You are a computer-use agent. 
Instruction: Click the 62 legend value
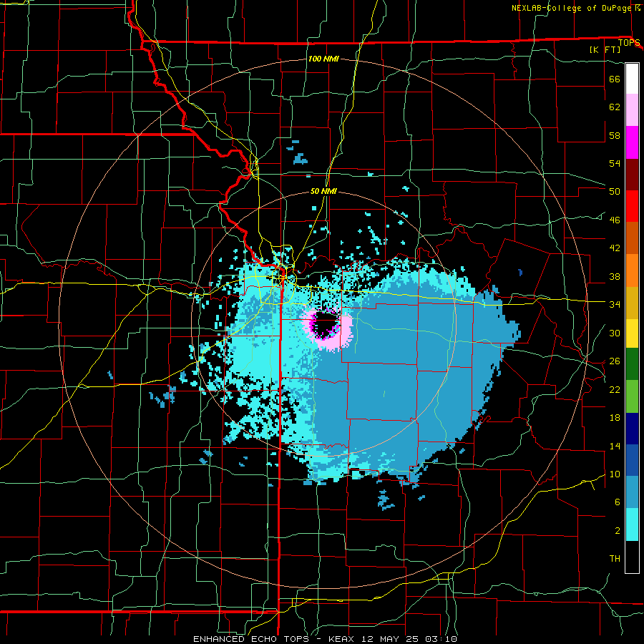click(615, 107)
